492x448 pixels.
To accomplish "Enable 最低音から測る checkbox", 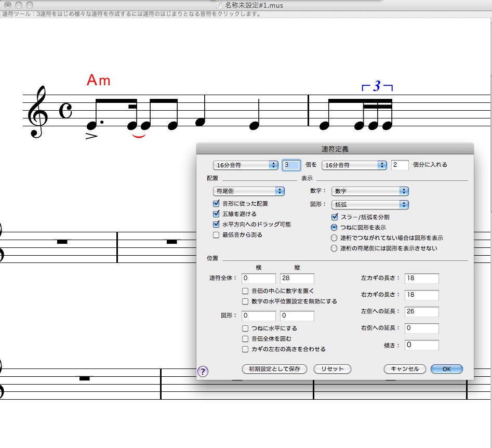I will 216,235.
